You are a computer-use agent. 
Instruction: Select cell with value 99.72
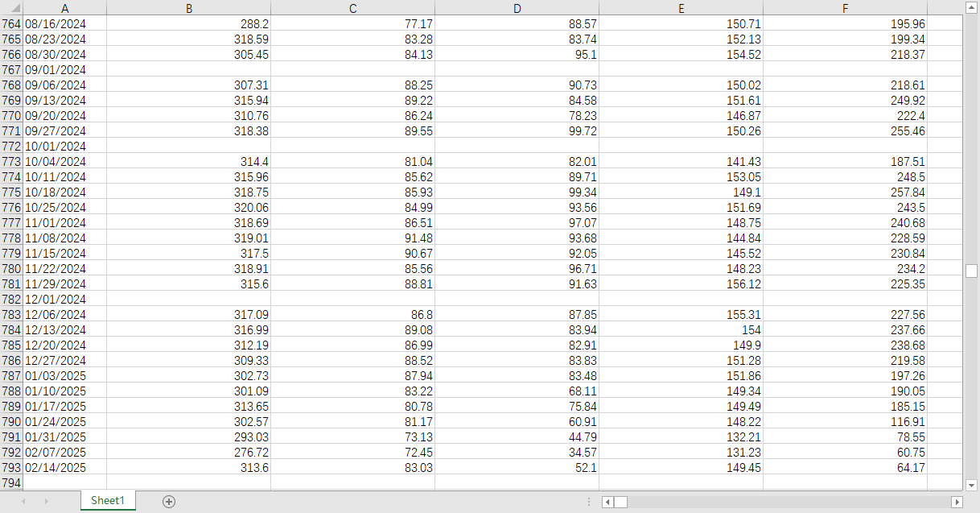point(517,131)
